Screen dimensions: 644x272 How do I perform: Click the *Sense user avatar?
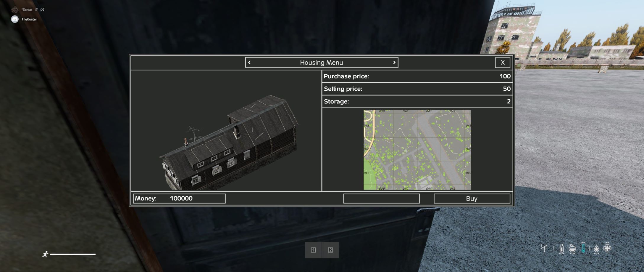[15, 9]
